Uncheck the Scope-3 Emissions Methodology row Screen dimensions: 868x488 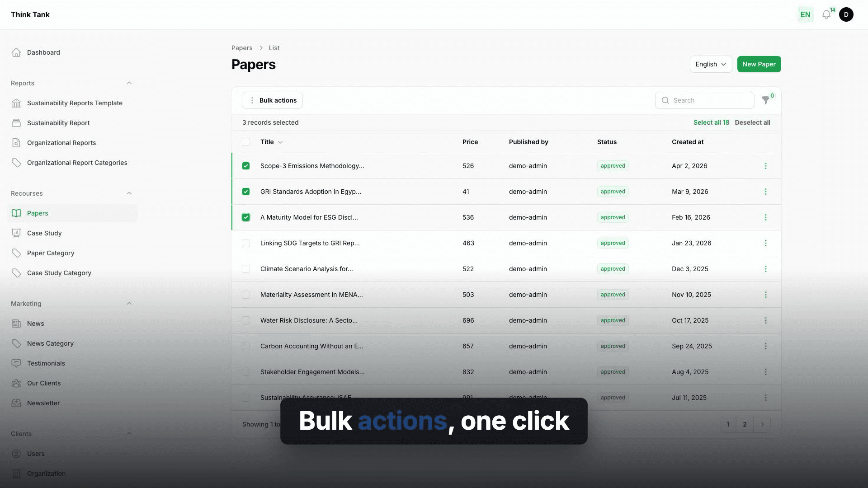(246, 166)
